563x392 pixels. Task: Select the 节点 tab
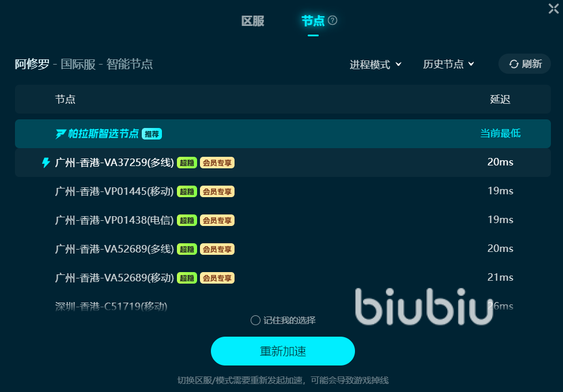pyautogui.click(x=313, y=21)
